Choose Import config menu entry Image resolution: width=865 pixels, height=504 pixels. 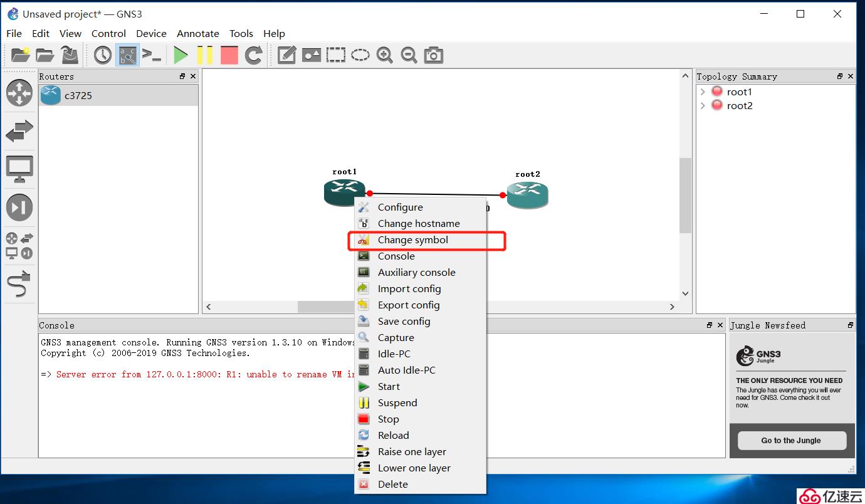pos(421,288)
